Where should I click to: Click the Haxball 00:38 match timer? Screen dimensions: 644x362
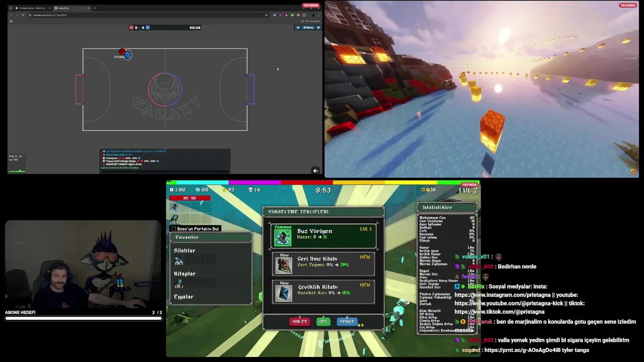click(195, 28)
